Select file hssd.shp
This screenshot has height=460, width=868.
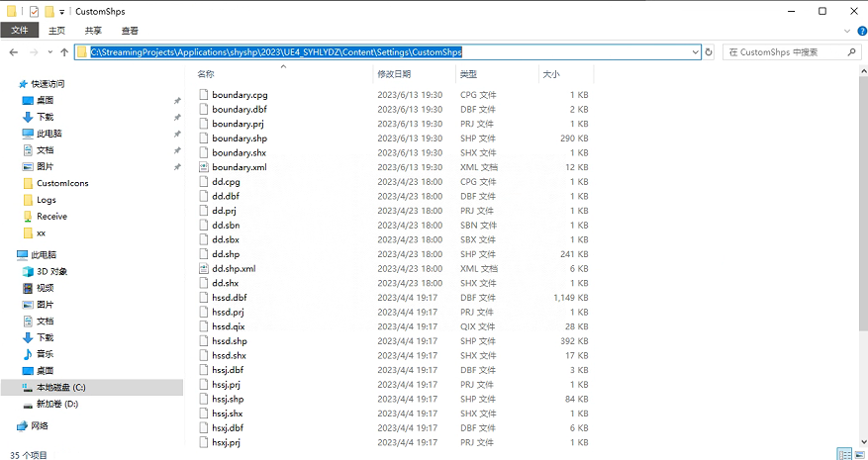[230, 341]
